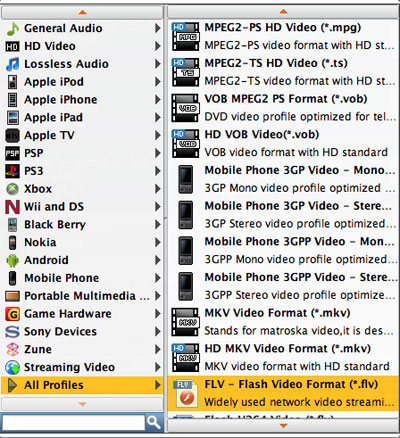Expand the HD Video submenu arrow
Screen dimensions: 400x438
158,46
